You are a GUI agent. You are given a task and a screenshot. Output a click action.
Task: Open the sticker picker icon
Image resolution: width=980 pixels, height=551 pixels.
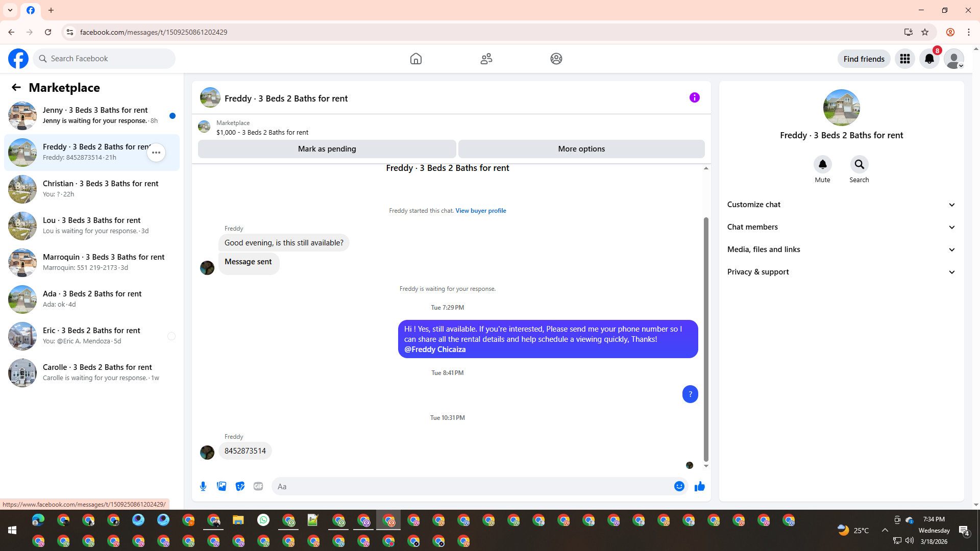240,486
